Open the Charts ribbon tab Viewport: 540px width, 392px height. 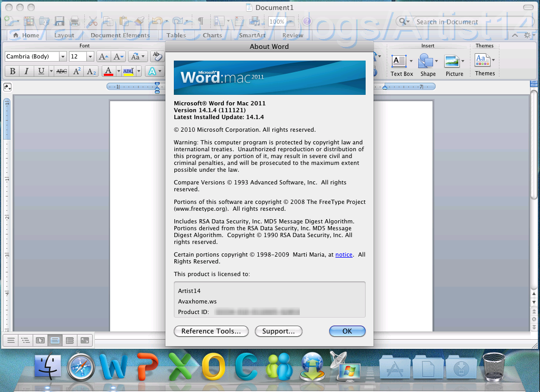tap(212, 35)
